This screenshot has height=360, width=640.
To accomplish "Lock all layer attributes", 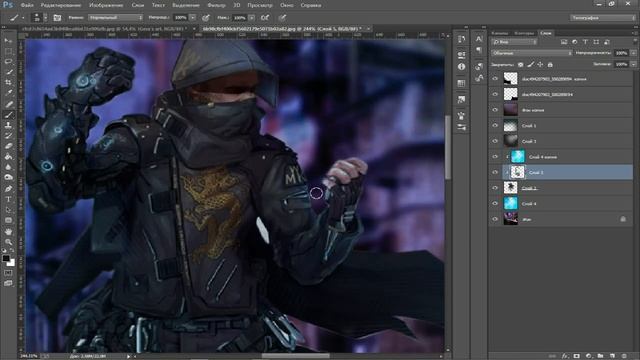I will pos(550,64).
